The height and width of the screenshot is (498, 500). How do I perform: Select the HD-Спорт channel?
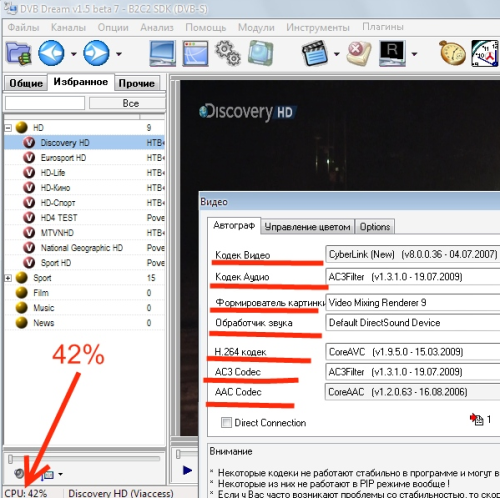(x=85, y=203)
